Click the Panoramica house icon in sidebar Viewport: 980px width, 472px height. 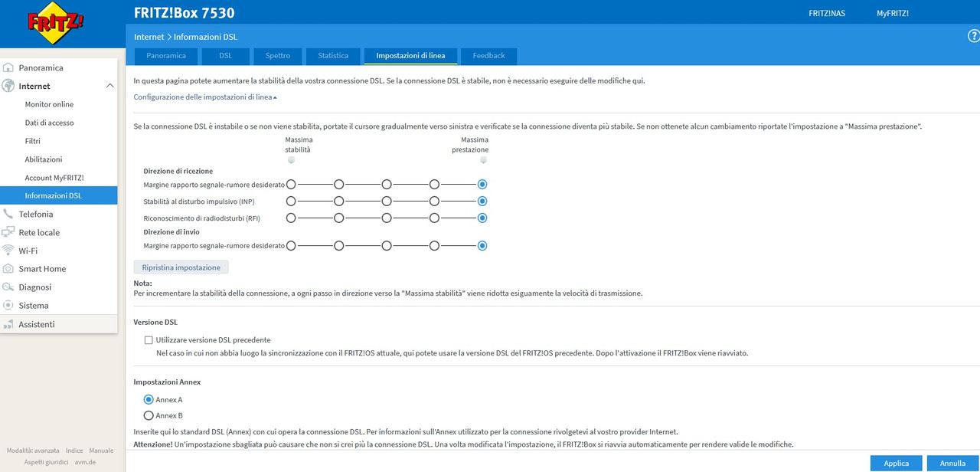(x=8, y=67)
